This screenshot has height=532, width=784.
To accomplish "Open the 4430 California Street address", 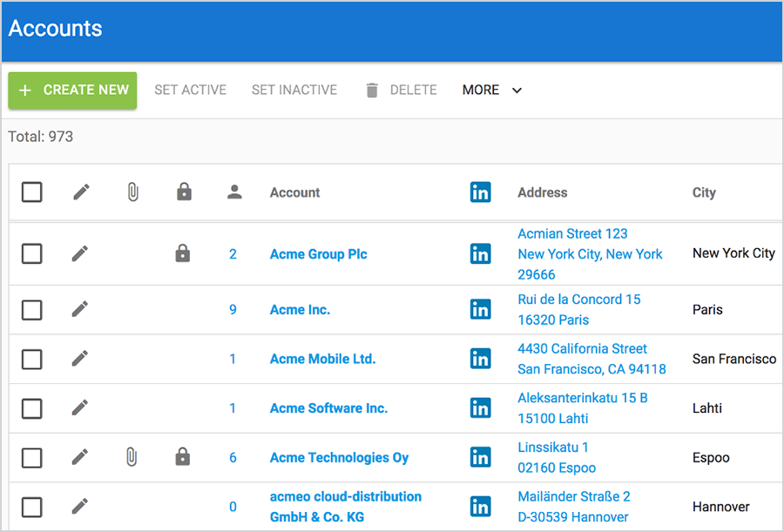I will click(591, 359).
